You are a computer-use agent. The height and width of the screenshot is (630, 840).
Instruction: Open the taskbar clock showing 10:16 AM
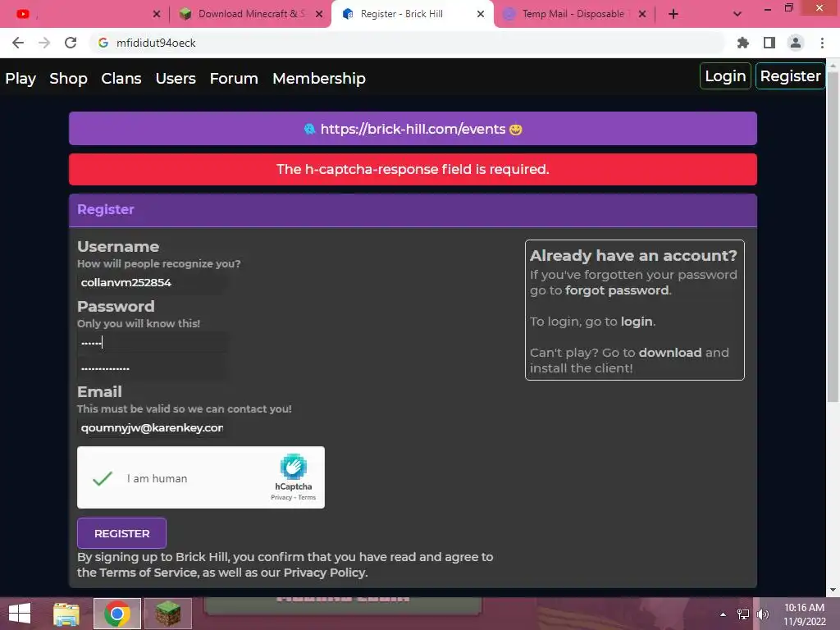coord(804,614)
